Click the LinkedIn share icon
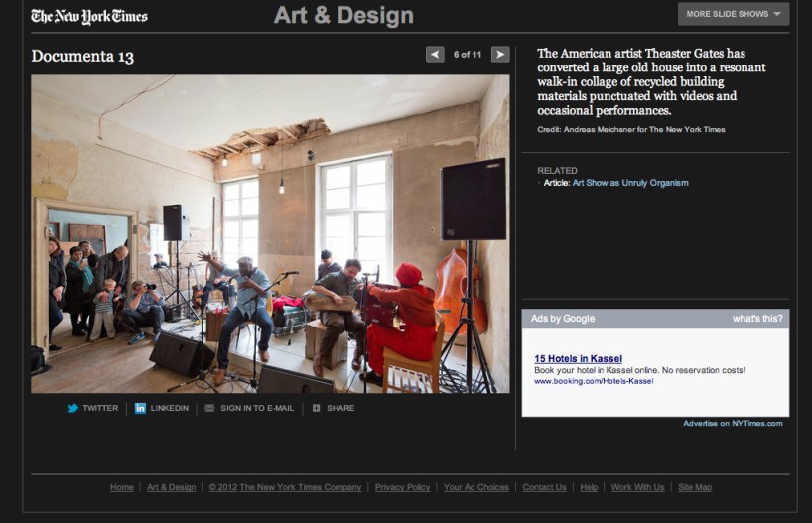Screen dimensions: 812x523 [x=140, y=408]
